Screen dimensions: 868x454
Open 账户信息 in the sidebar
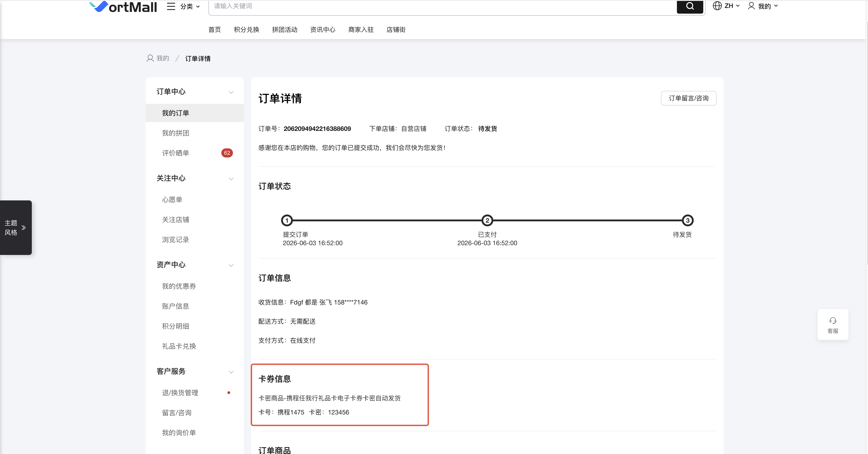(x=176, y=306)
